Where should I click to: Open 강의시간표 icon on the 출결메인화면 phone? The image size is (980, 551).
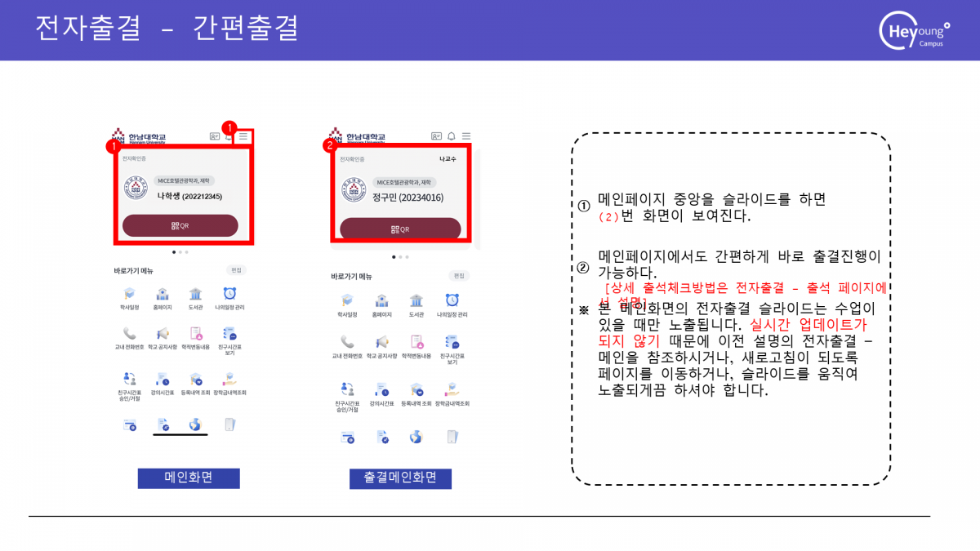pyautogui.click(x=381, y=394)
